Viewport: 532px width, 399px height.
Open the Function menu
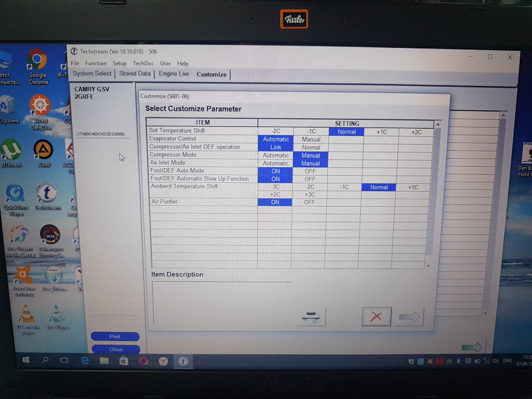point(96,63)
